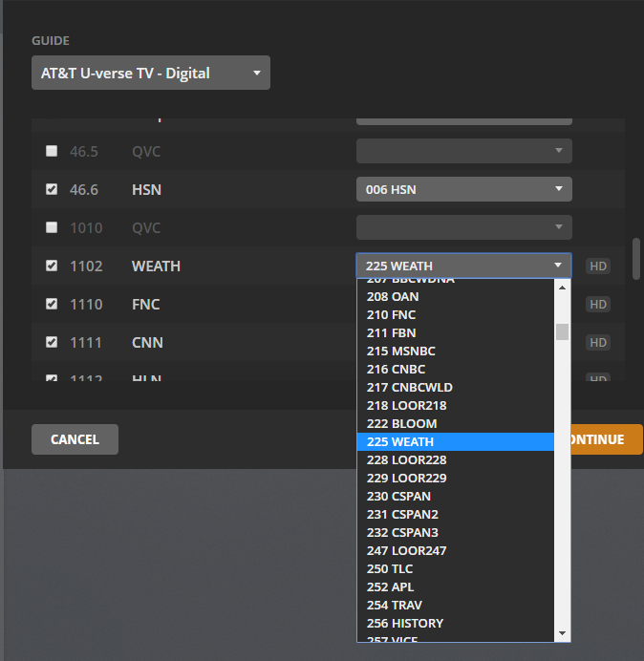Collapse the 225 WEATH mapping dropdown
644x661 pixels.
point(464,266)
